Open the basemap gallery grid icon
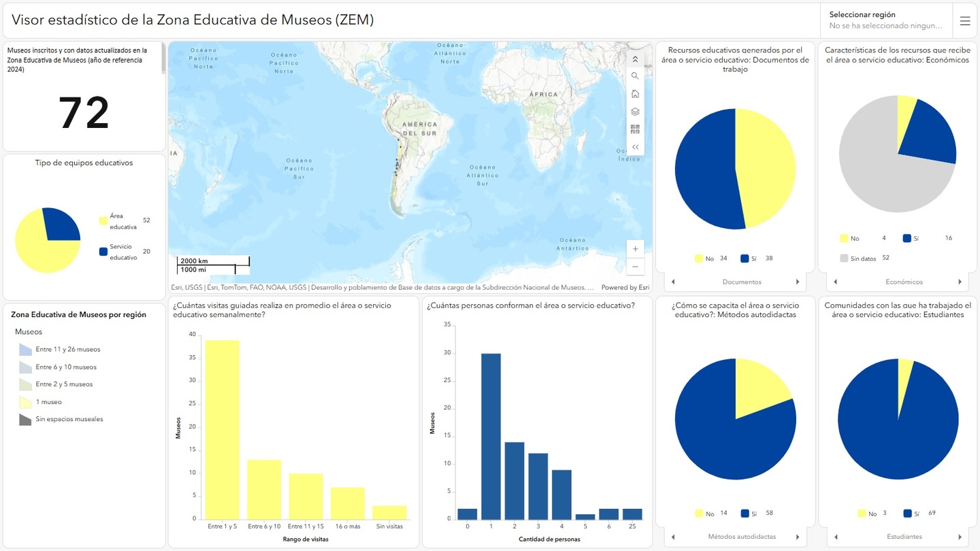Screen dimensions: 980x551 635,129
